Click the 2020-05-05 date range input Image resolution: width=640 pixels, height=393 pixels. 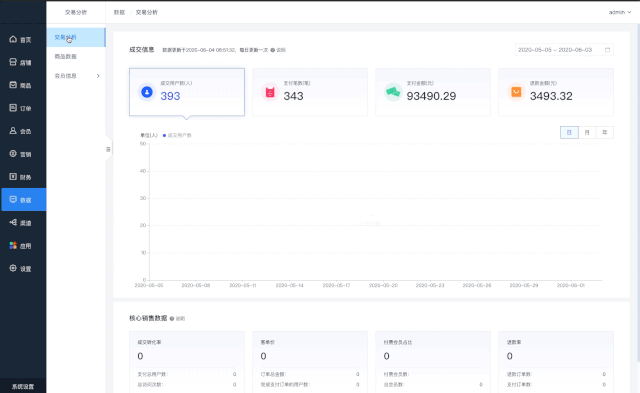click(x=564, y=50)
